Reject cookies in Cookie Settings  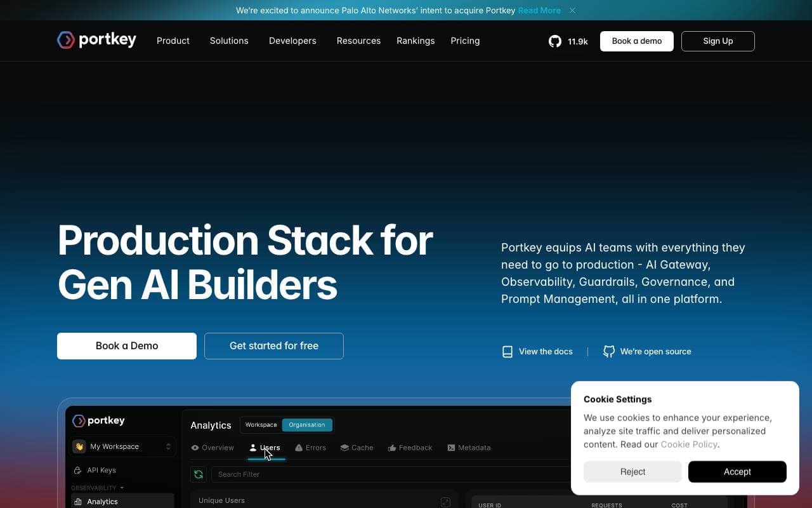pyautogui.click(x=632, y=472)
